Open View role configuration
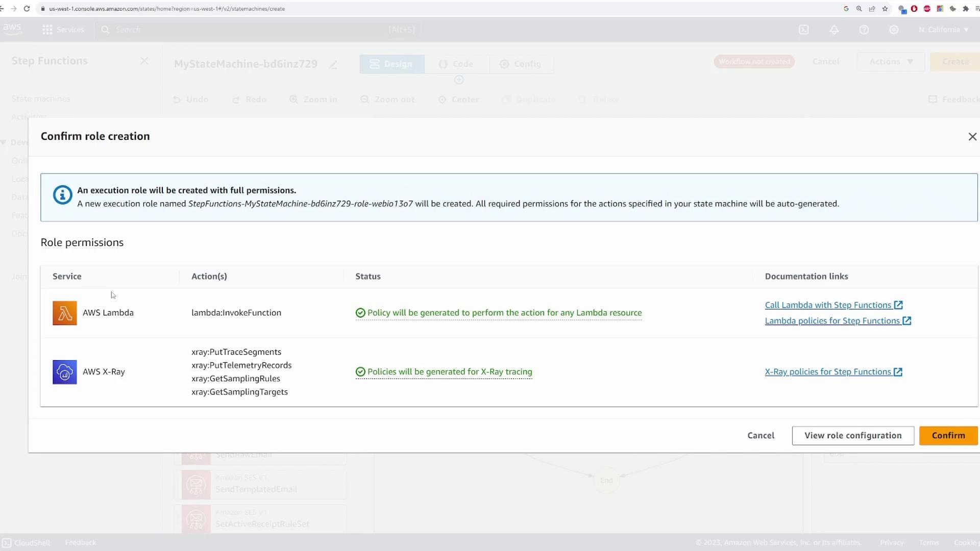The image size is (980, 551). 853,435
